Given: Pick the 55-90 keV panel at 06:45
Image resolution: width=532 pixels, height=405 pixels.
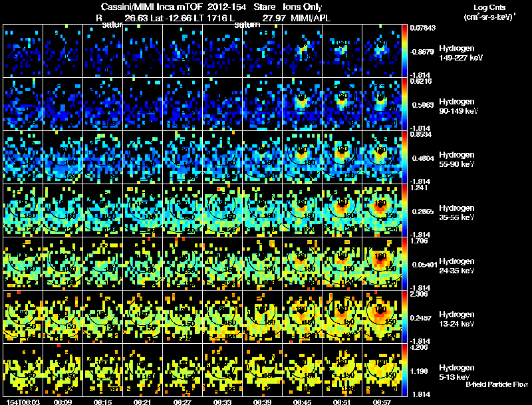Looking at the screenshot, I should pos(303,158).
